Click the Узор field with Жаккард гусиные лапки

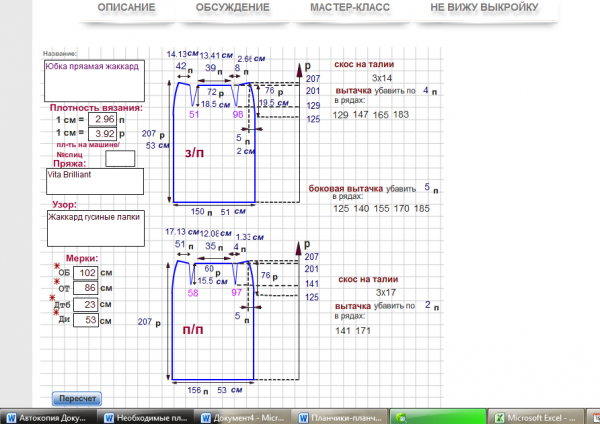(95, 227)
